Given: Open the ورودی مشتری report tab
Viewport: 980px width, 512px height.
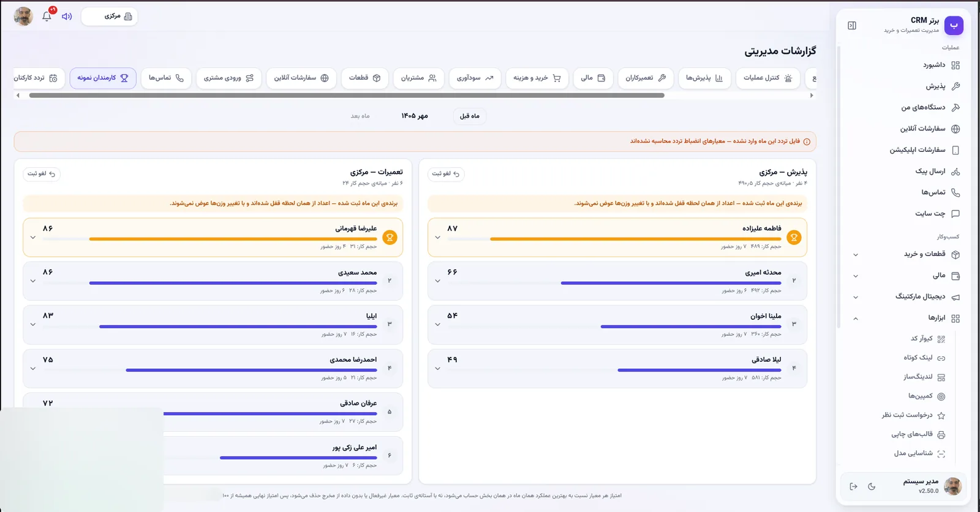Looking at the screenshot, I should (229, 78).
